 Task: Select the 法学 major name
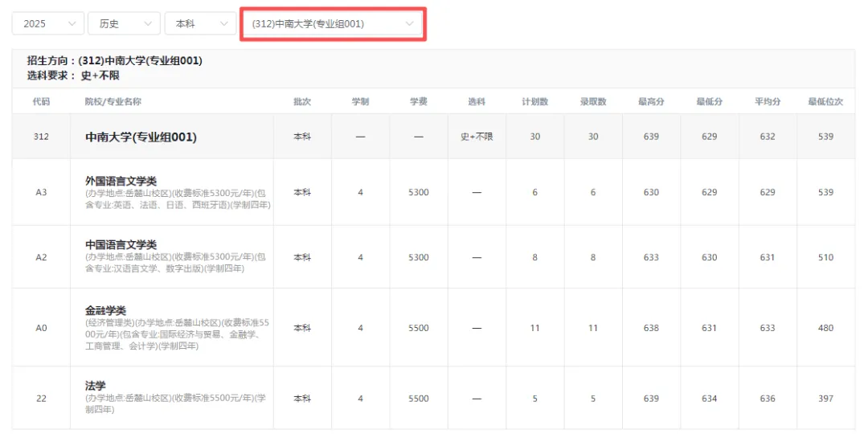pyautogui.click(x=95, y=386)
